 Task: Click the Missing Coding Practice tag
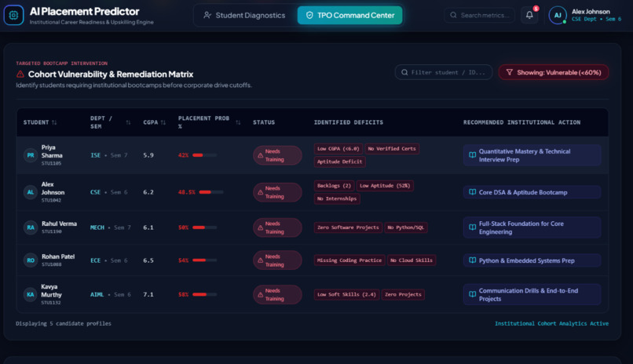point(349,260)
